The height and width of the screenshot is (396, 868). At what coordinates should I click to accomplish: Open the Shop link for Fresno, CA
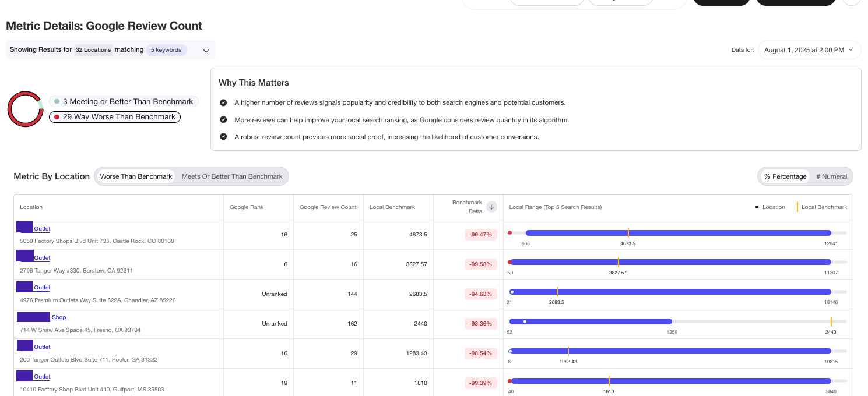click(59, 317)
